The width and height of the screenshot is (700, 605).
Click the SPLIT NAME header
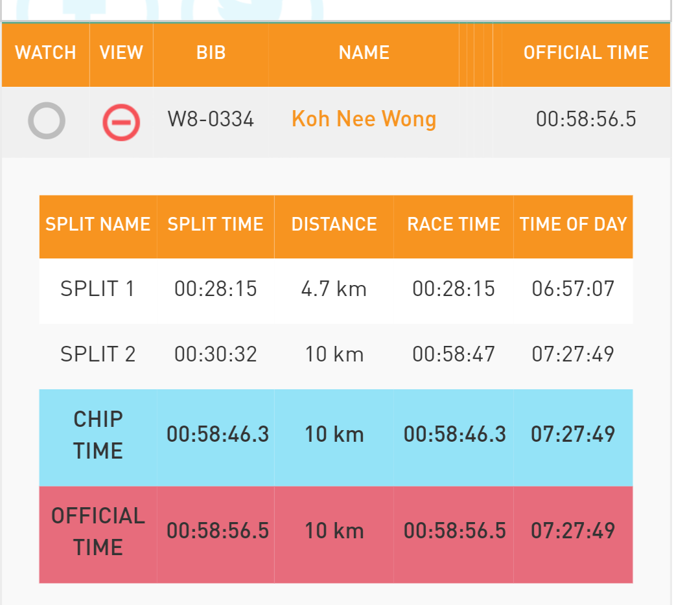pos(98,224)
